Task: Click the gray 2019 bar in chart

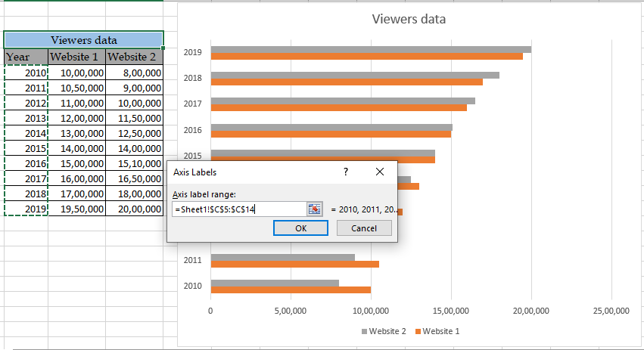Action: click(x=370, y=50)
